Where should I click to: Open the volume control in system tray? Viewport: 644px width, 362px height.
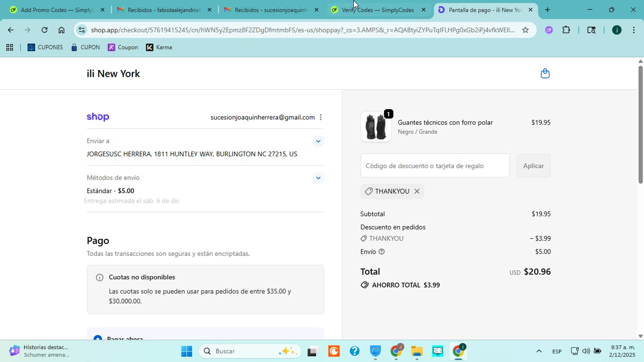click(x=586, y=351)
